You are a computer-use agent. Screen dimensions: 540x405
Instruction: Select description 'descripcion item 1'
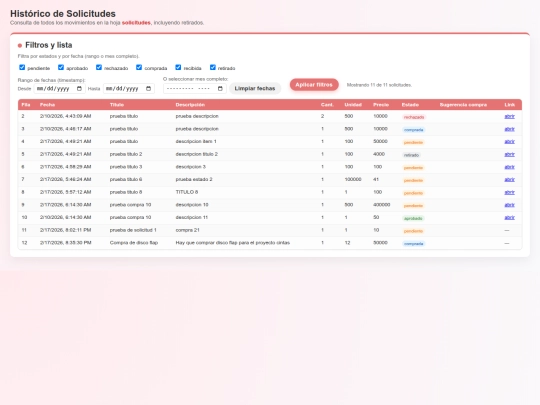point(196,141)
